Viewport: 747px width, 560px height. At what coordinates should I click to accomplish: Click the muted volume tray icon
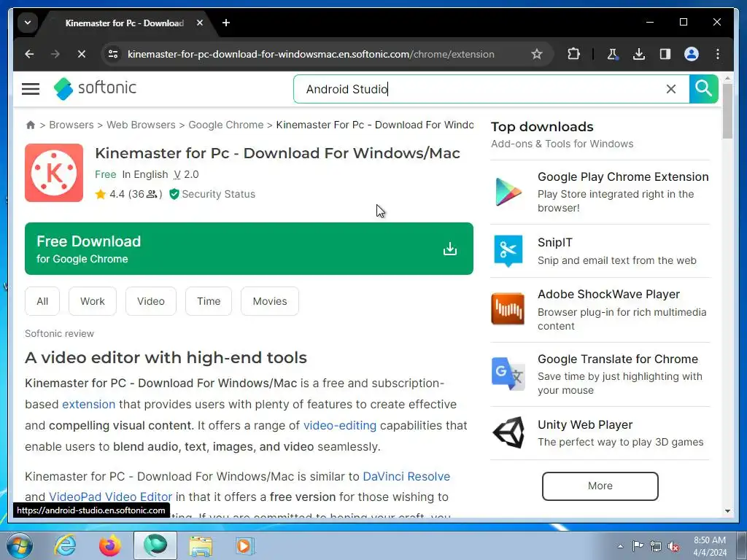673,547
